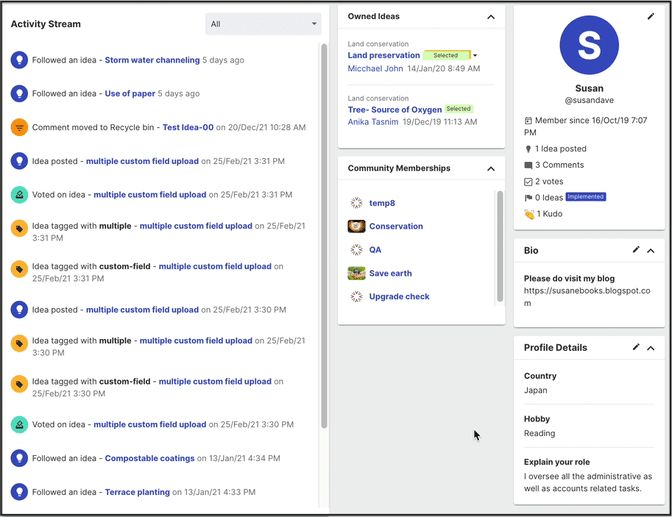Open the Upgrade check community link

tap(399, 297)
